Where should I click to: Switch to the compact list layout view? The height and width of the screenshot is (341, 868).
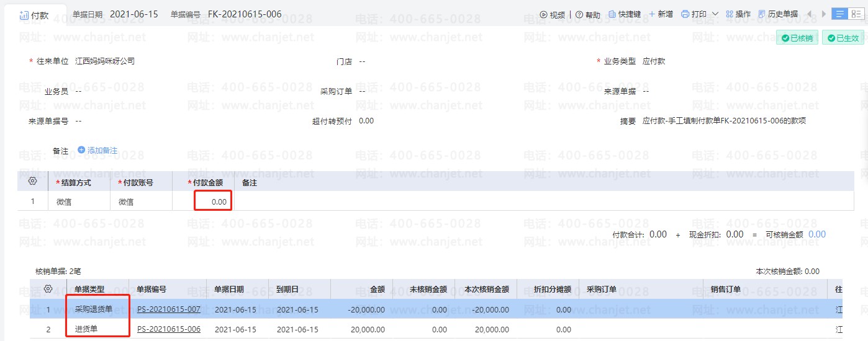pyautogui.click(x=840, y=14)
